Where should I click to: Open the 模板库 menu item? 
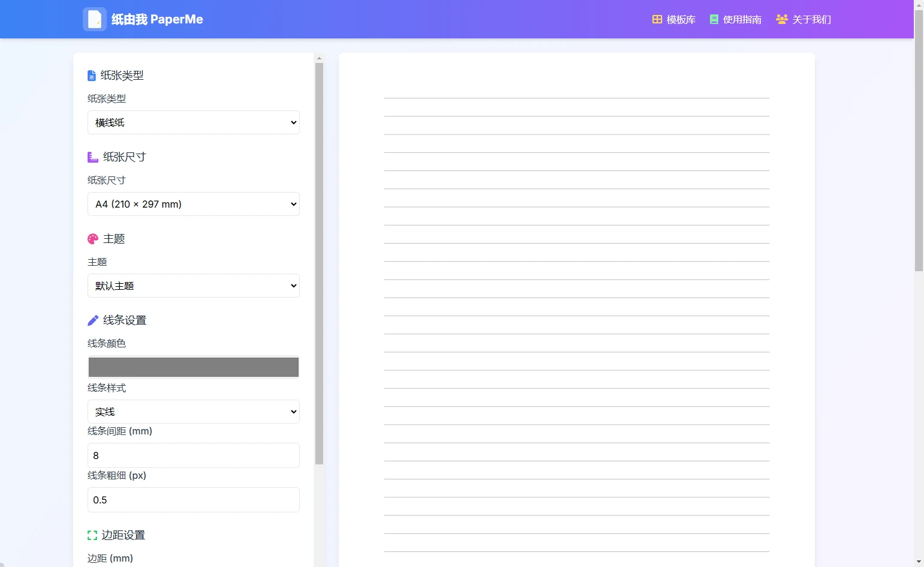[x=681, y=20]
